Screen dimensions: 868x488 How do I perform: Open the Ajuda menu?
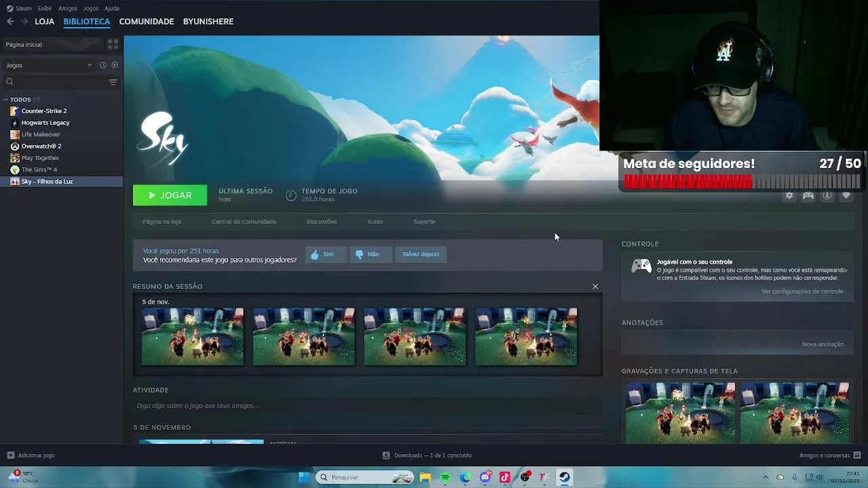tap(112, 8)
